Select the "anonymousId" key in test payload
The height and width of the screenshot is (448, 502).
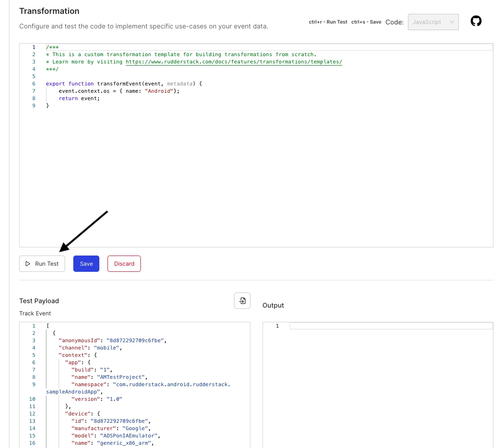(79, 341)
